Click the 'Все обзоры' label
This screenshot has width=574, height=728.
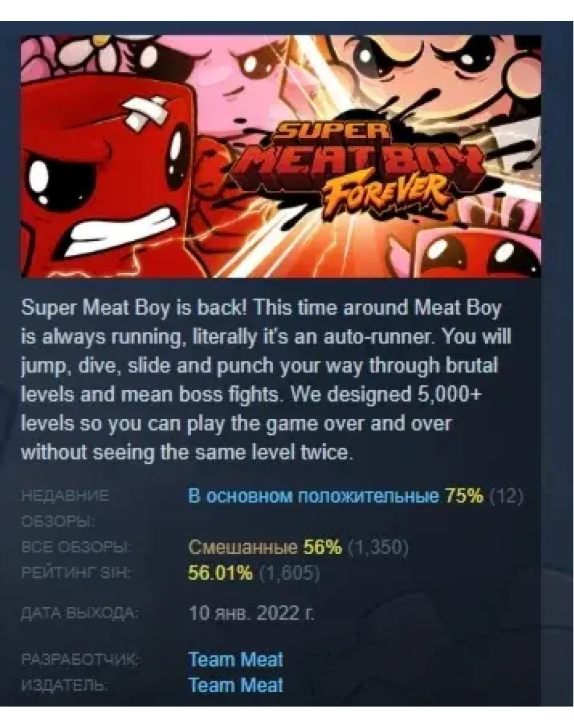[77, 548]
